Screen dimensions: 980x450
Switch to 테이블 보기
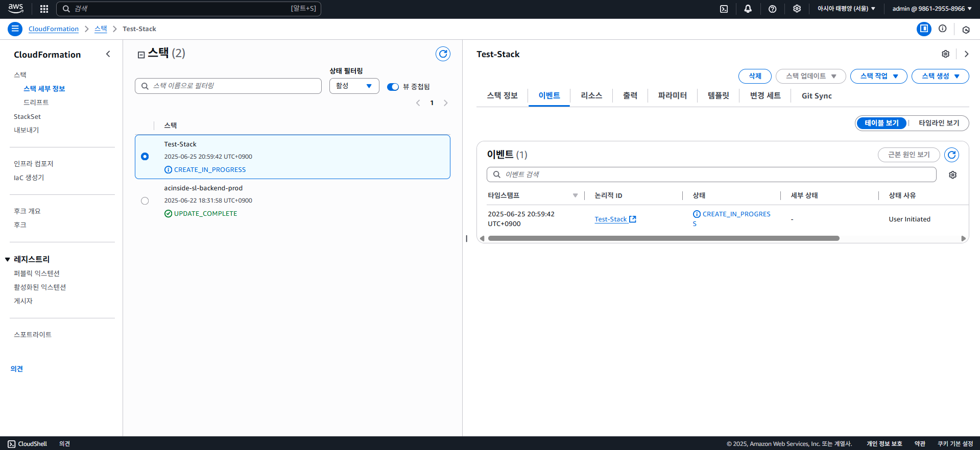(x=881, y=123)
